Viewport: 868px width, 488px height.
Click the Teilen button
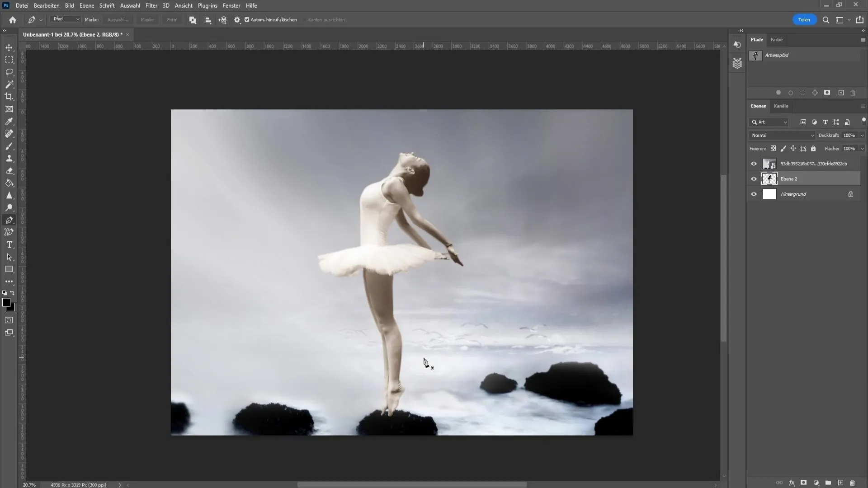coord(804,20)
